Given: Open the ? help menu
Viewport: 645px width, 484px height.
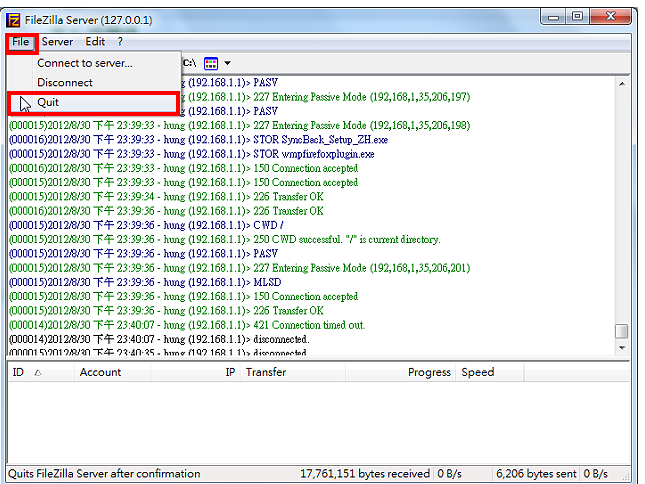Looking at the screenshot, I should (120, 42).
